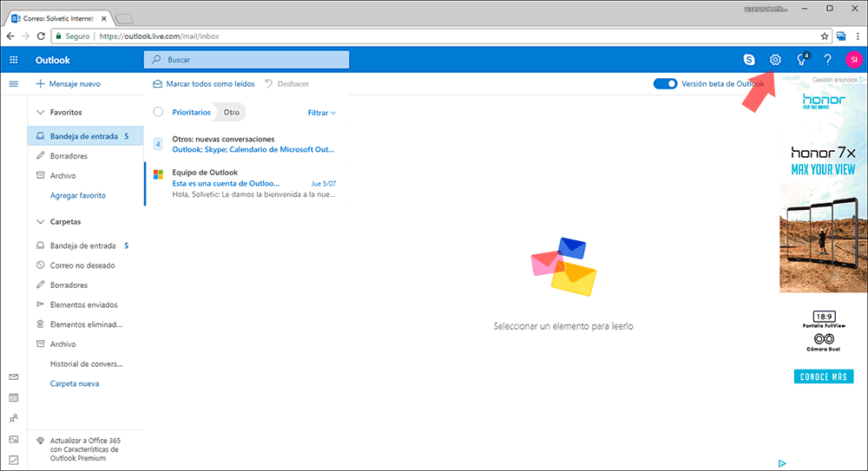This screenshot has width=868, height=471.
Task: Open the help question mark icon
Action: click(827, 60)
